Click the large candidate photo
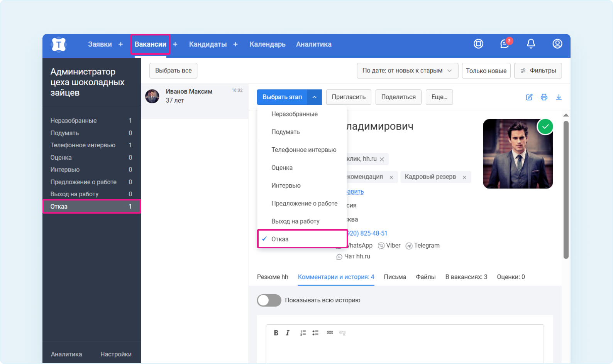 (517, 154)
